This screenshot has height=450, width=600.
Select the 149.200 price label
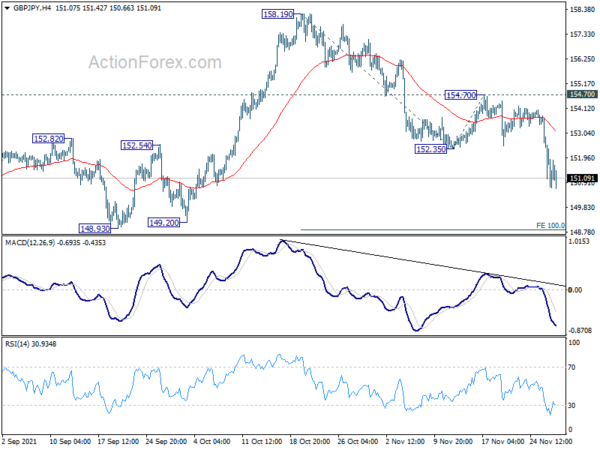(163, 222)
